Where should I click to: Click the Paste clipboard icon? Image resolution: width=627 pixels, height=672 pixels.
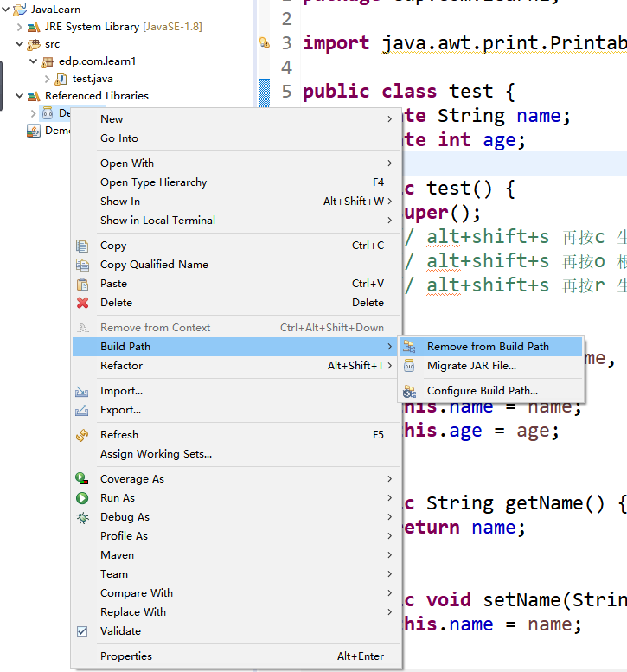82,284
